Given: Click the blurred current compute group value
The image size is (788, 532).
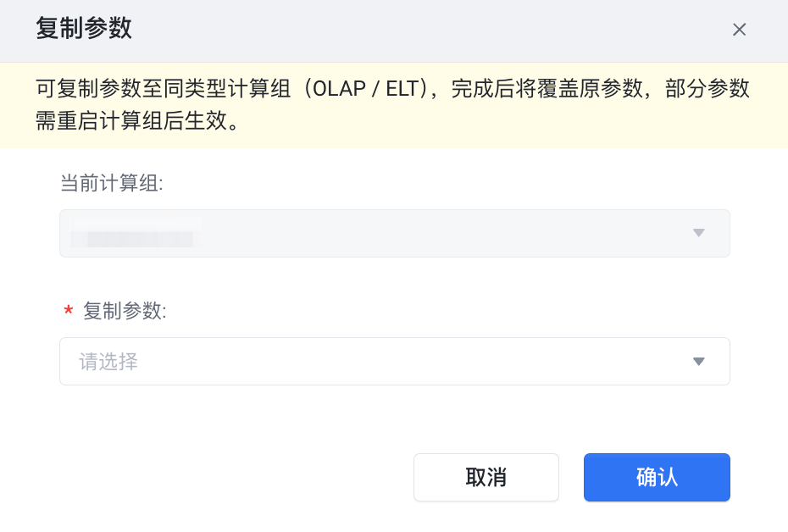Looking at the screenshot, I should (136, 233).
